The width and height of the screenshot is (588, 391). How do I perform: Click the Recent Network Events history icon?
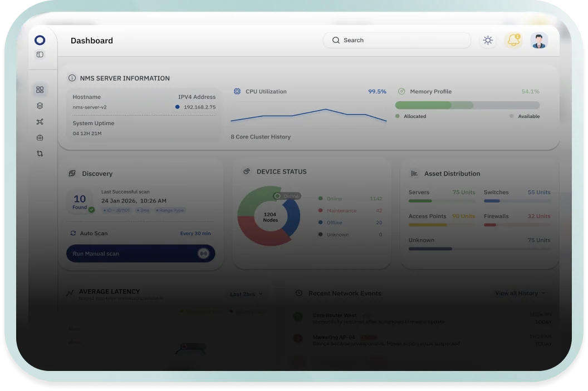(298, 293)
